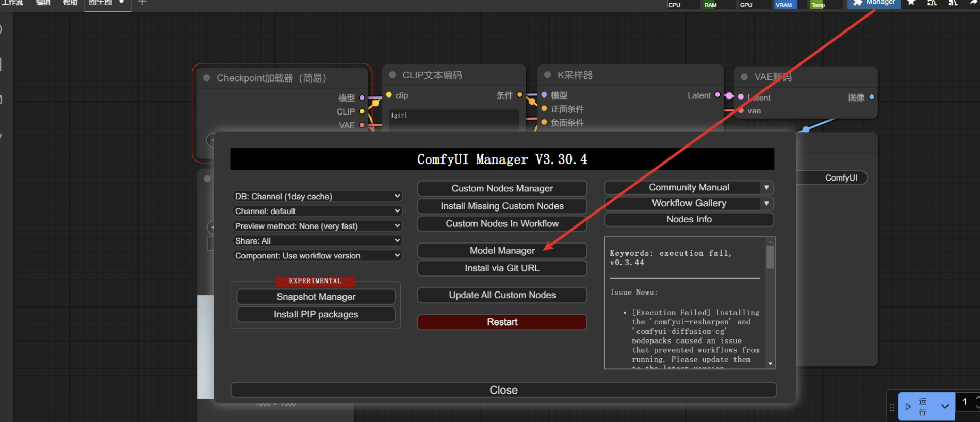Click the Checkpoint加载器(简易) node title
Screen dimensions: 980x422
[272, 78]
